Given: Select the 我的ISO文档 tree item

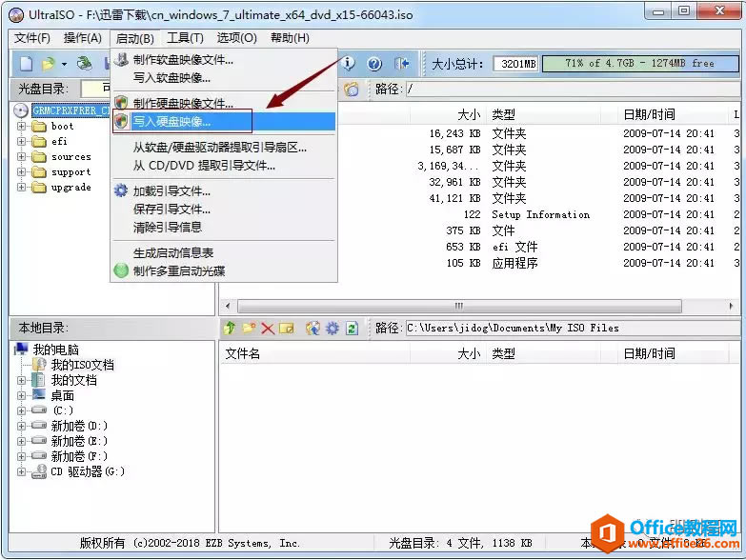Looking at the screenshot, I should point(82,365).
